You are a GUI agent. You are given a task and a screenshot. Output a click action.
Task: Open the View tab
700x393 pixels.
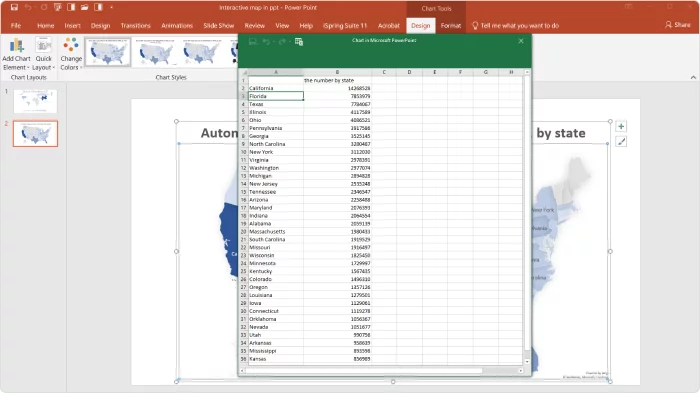[282, 25]
